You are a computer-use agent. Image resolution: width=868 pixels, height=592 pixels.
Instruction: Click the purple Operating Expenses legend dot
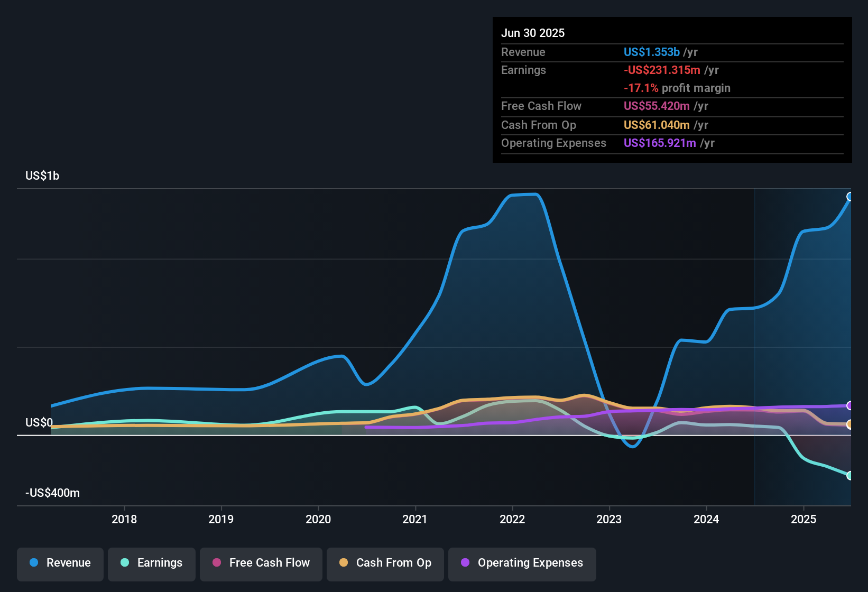(x=465, y=563)
